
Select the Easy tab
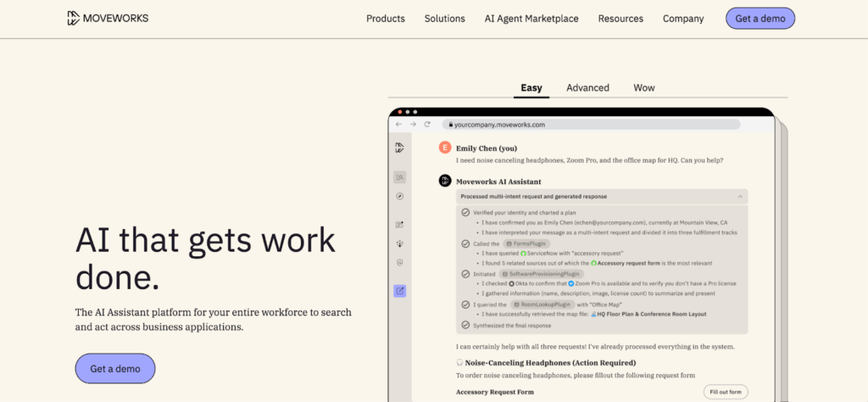(531, 87)
